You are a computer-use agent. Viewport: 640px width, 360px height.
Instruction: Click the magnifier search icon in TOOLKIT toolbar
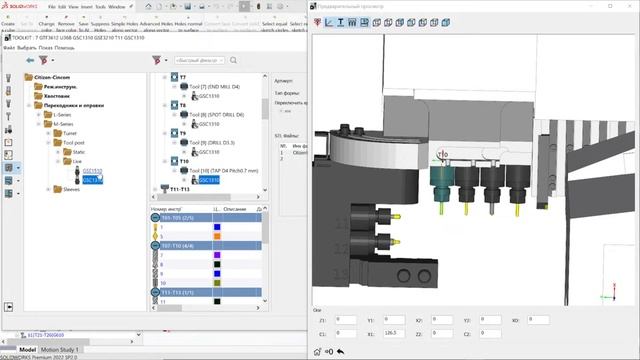tap(233, 60)
